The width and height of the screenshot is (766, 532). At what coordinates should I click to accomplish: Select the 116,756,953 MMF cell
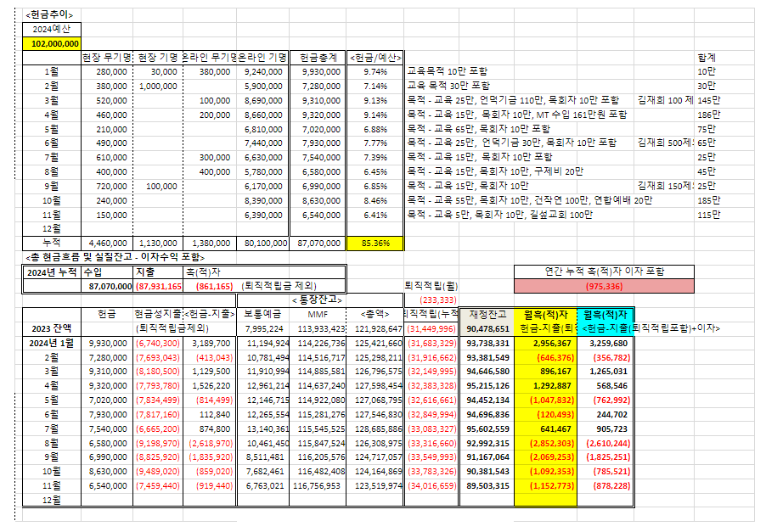pyautogui.click(x=318, y=486)
